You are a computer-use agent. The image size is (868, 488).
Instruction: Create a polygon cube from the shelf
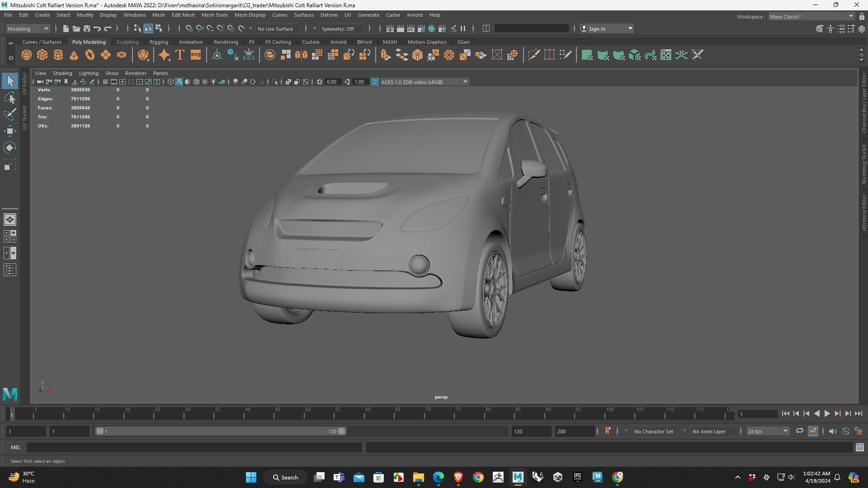coord(42,55)
